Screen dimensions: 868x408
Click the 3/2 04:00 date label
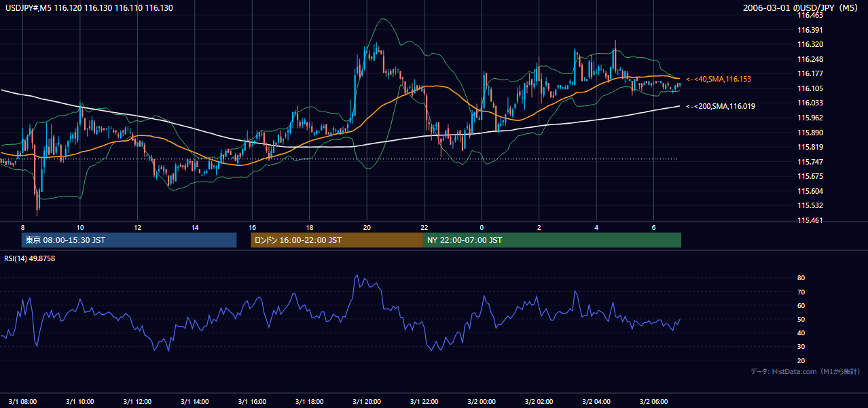click(596, 401)
